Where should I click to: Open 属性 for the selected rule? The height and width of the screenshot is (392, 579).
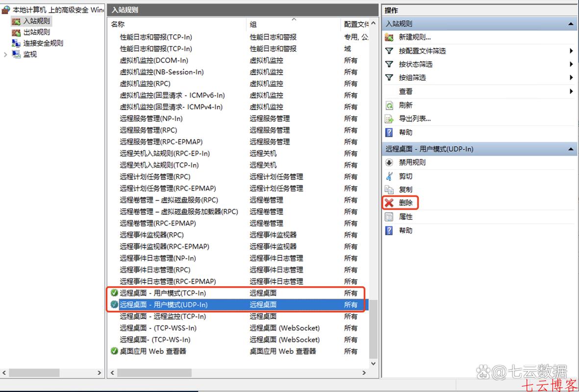coord(405,216)
